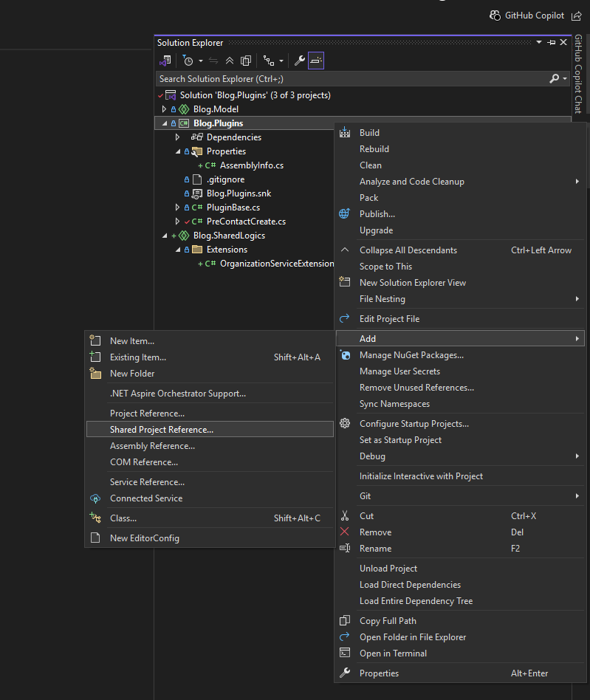Click the class view nested-tree toolbar icon
The image size is (590, 700).
click(269, 61)
